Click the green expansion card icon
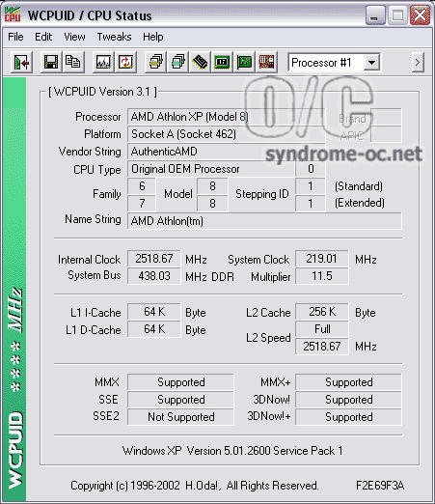The width and height of the screenshot is (435, 504). 244,62
